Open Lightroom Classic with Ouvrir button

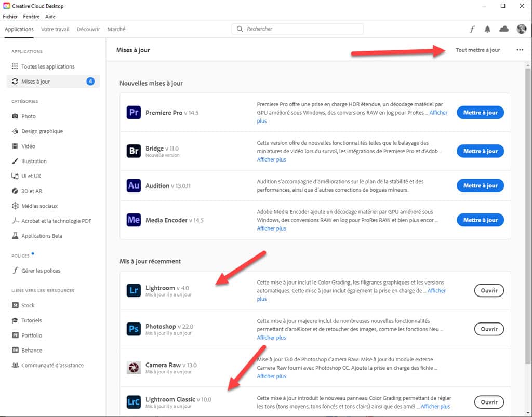point(489,402)
